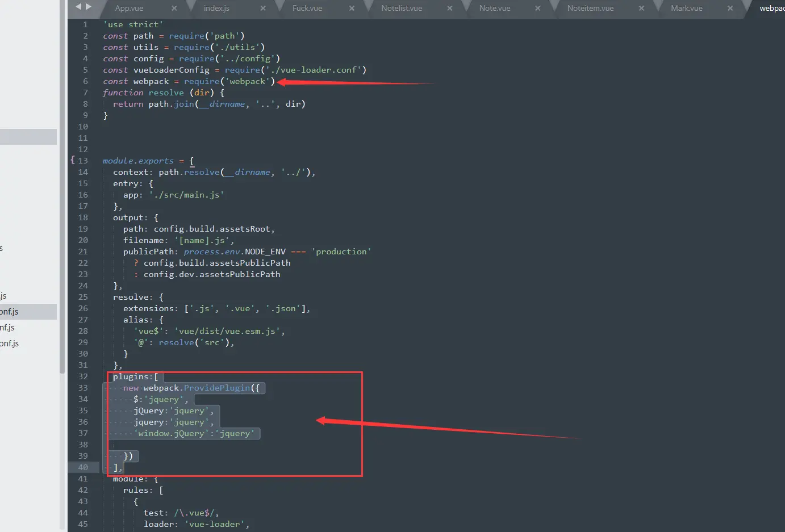Image resolution: width=785 pixels, height=532 pixels.
Task: Close the Fuck.vue tab
Action: (352, 8)
